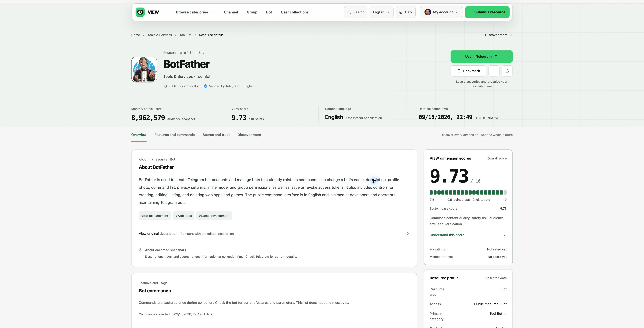Switch to the Discover more tab
Viewport: 644px width, 328px height.
249,135
